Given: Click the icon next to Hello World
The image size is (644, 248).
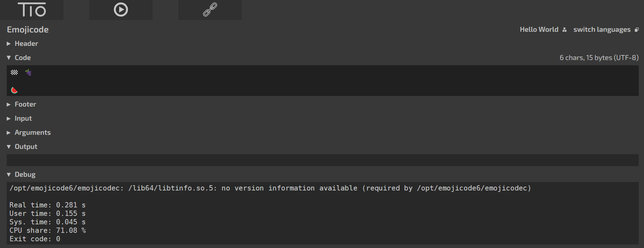Looking at the screenshot, I should (564, 30).
